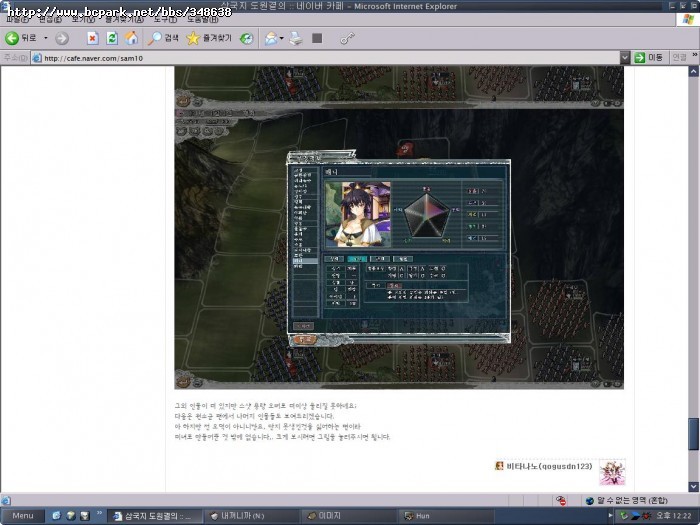This screenshot has height=525, width=700.
Task: Open author link 비타나노(qogusdn123)
Action: (549, 467)
